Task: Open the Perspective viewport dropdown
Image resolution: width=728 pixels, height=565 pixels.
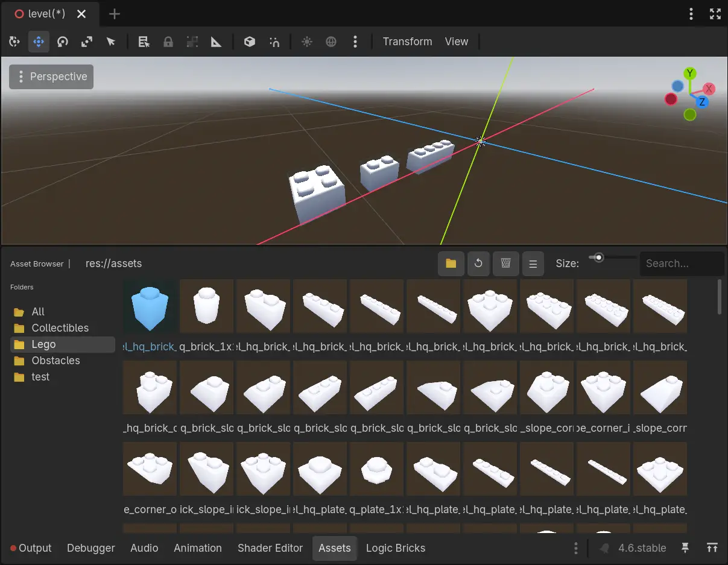Action: 51,77
